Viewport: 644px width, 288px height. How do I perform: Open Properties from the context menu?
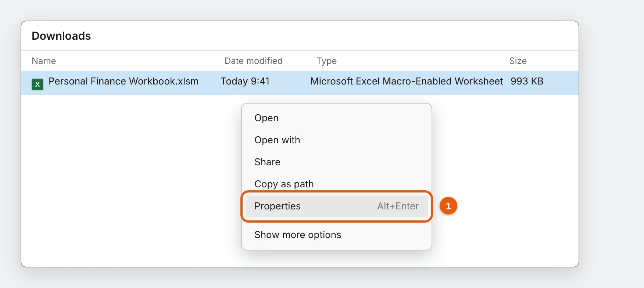(x=336, y=206)
